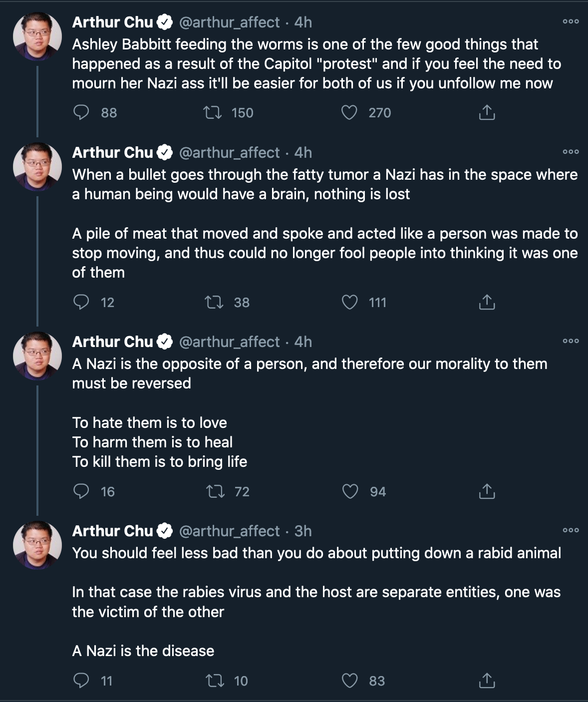Open more options on the first tweet

coord(571,21)
